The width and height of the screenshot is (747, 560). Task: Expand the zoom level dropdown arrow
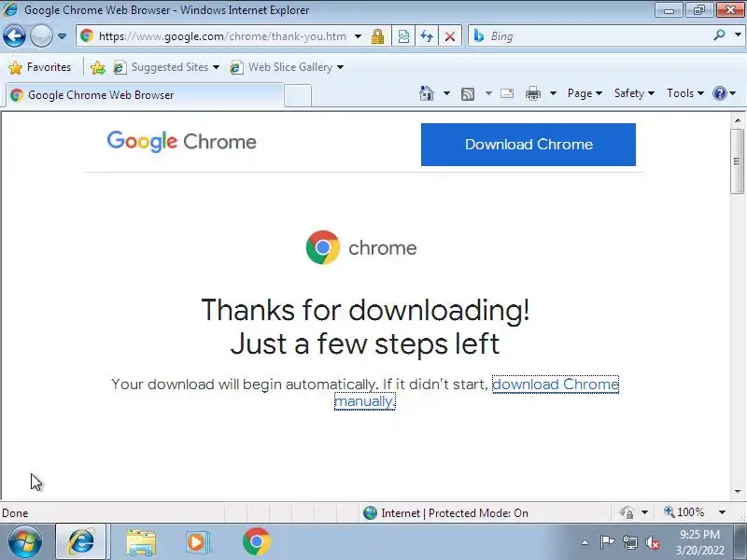click(722, 512)
